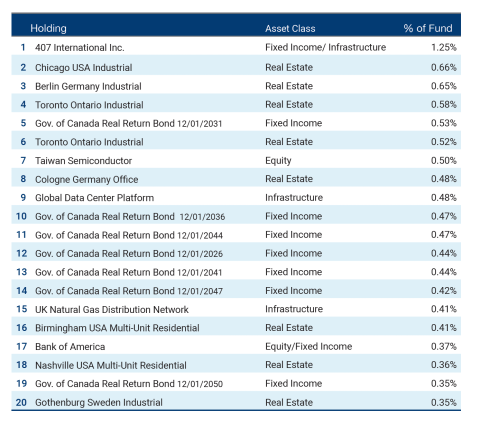Select Real Return Bond 12/01/2047 holding

[x=129, y=291]
